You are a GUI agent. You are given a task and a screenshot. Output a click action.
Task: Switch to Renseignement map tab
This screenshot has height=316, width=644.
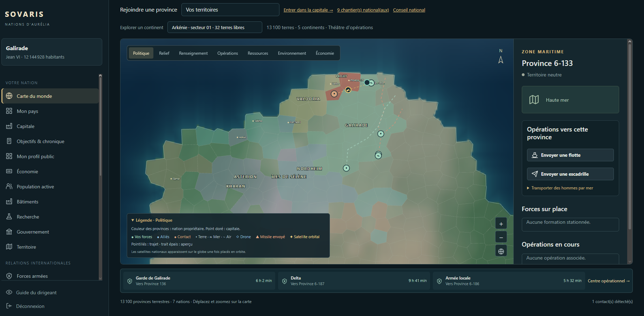[193, 53]
